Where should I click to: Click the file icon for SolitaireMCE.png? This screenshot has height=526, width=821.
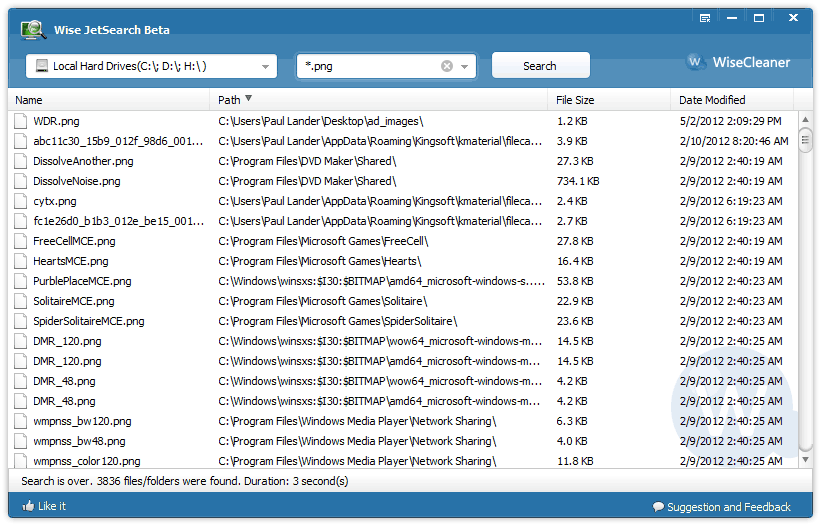pyautogui.click(x=20, y=301)
